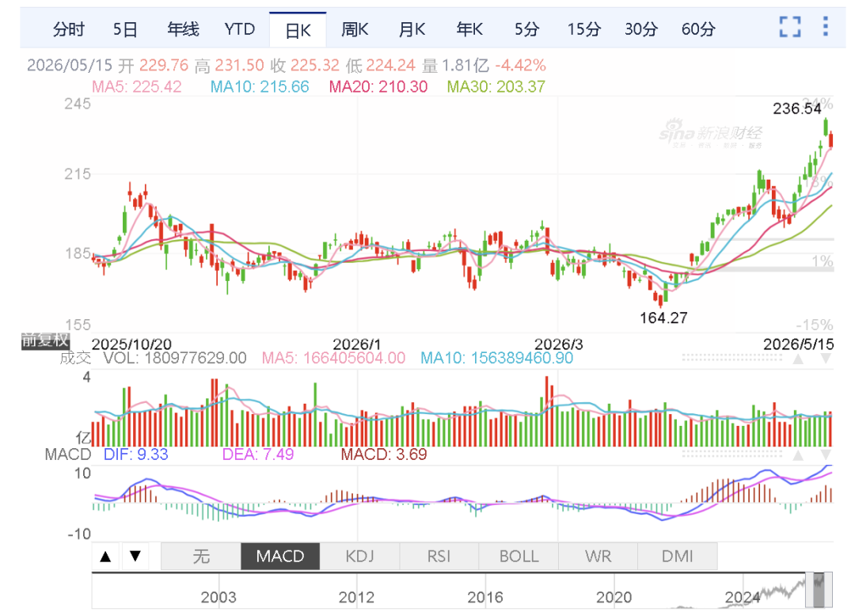Choose the RSI indicator button
Image resolution: width=855 pixels, height=616 pixels.
(439, 557)
